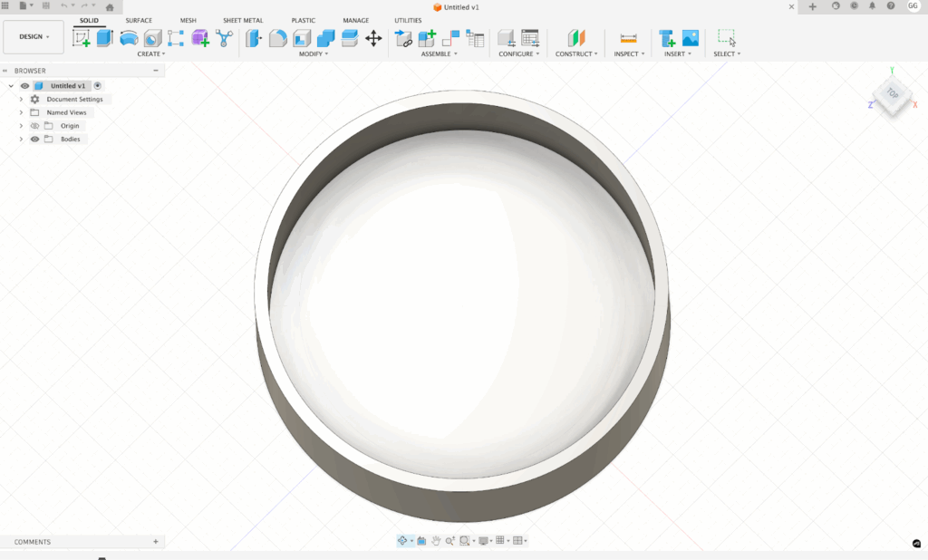
Task: Select the Revolve tool
Action: tap(129, 38)
